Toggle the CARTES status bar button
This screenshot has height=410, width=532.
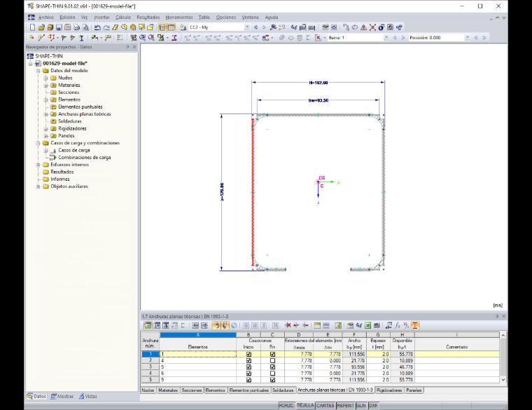tap(325, 406)
